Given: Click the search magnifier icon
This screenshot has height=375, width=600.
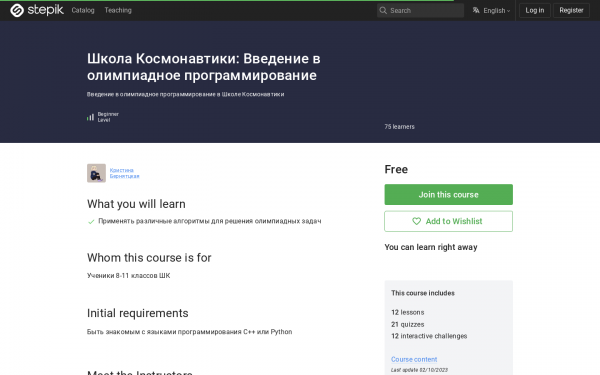Looking at the screenshot, I should click(x=383, y=10).
